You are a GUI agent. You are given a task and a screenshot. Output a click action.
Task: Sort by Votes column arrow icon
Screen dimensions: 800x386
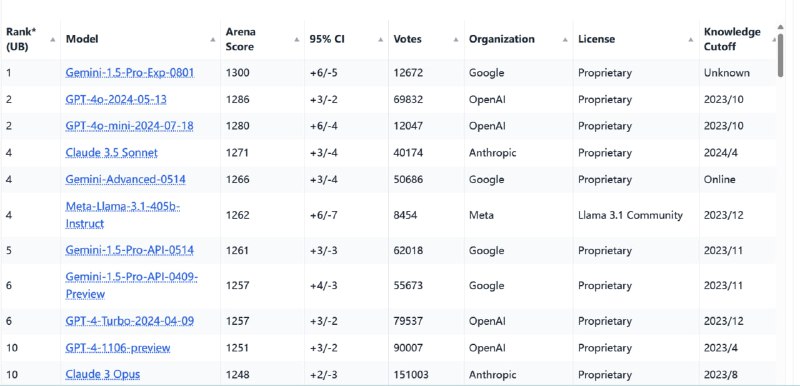(x=456, y=40)
